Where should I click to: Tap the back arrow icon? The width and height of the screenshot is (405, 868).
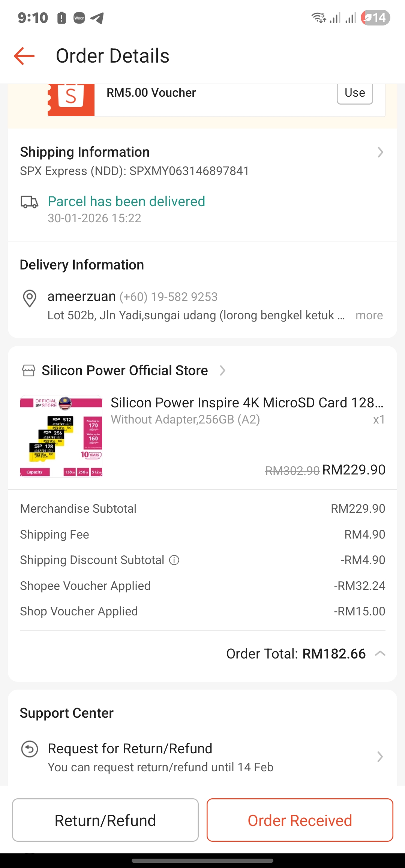coord(24,56)
